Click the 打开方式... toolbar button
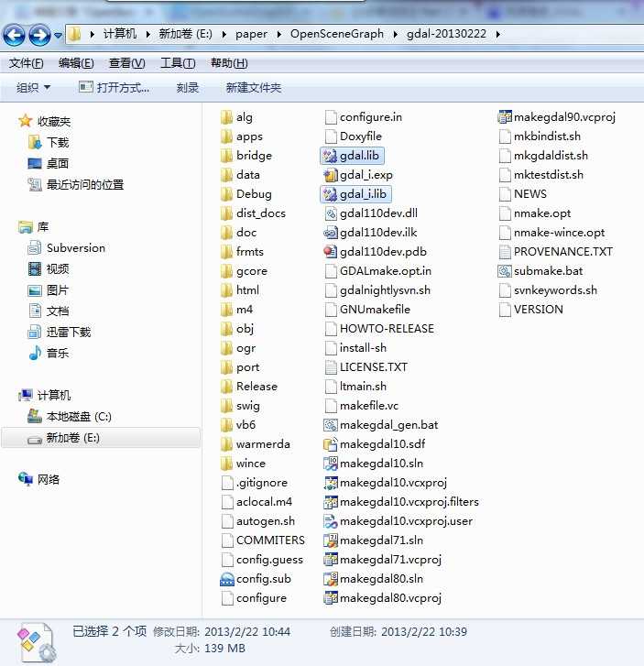 pyautogui.click(x=115, y=88)
